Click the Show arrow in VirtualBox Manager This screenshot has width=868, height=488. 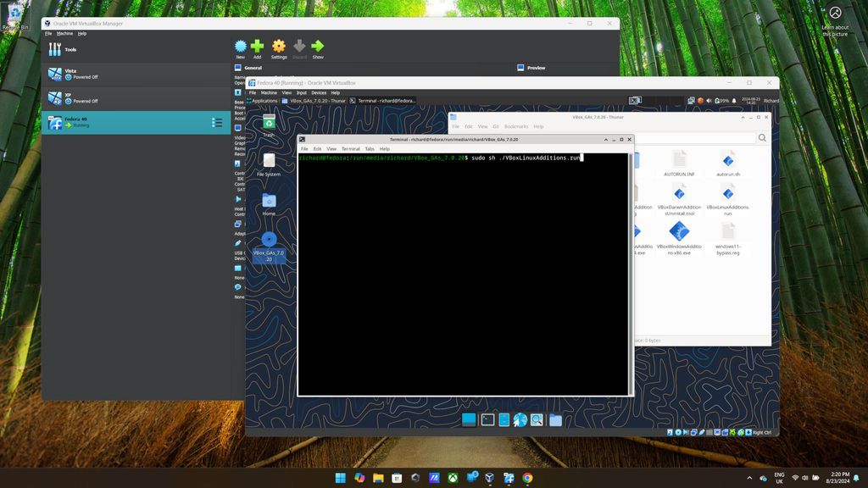[318, 48]
